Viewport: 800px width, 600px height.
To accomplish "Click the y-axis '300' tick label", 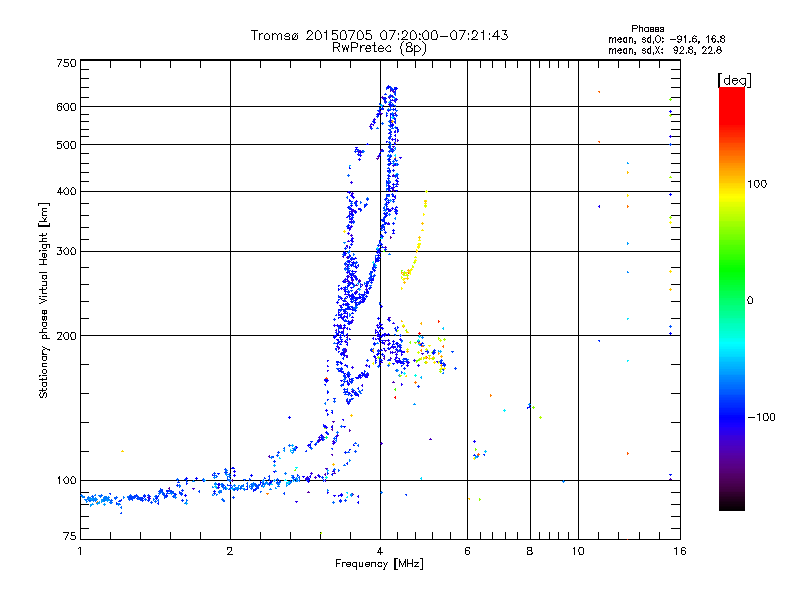I will (x=66, y=251).
